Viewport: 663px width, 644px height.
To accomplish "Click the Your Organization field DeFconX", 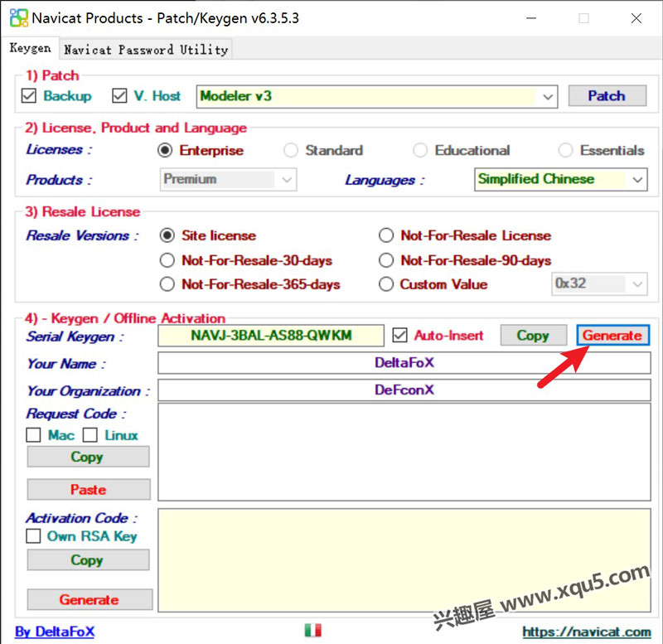I will click(x=404, y=390).
